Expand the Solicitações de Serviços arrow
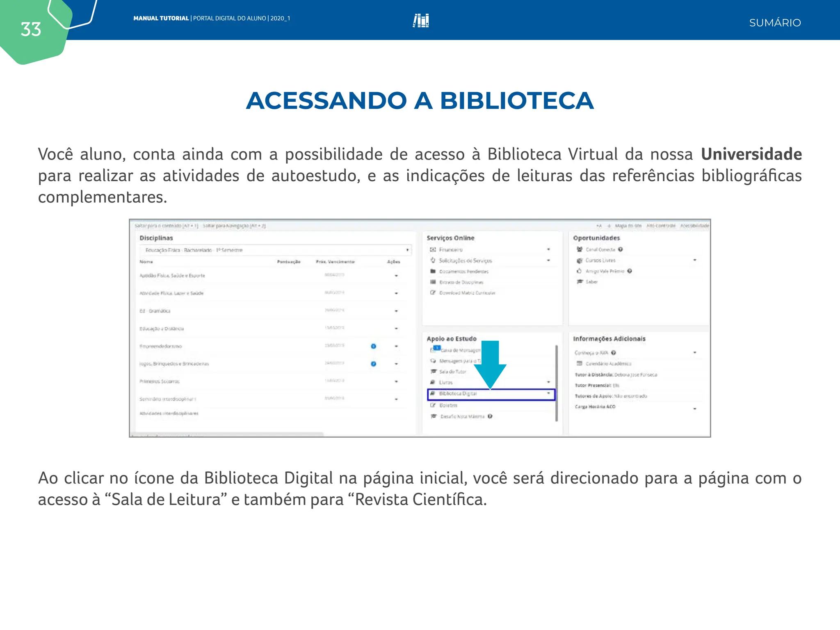840x630 pixels. [x=548, y=260]
